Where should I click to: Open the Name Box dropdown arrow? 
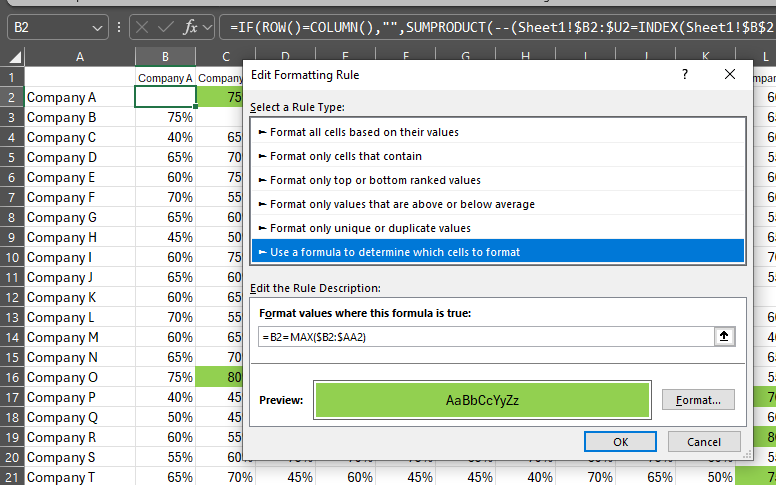(97, 27)
